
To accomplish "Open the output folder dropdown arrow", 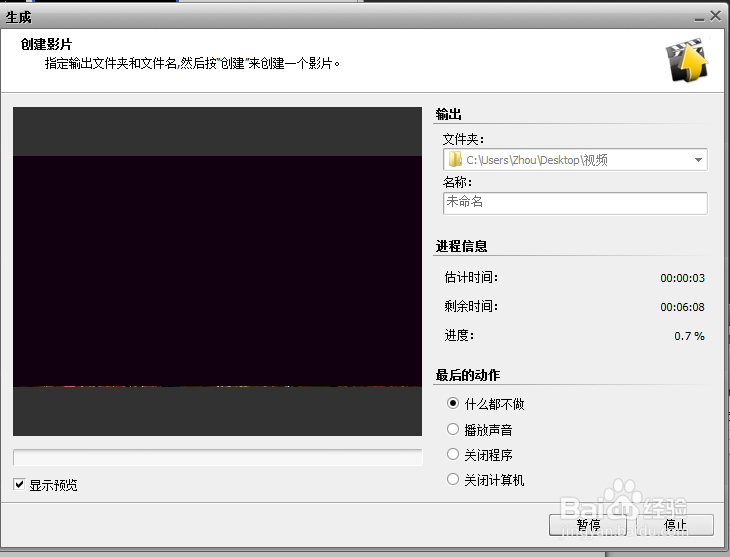I will [698, 160].
